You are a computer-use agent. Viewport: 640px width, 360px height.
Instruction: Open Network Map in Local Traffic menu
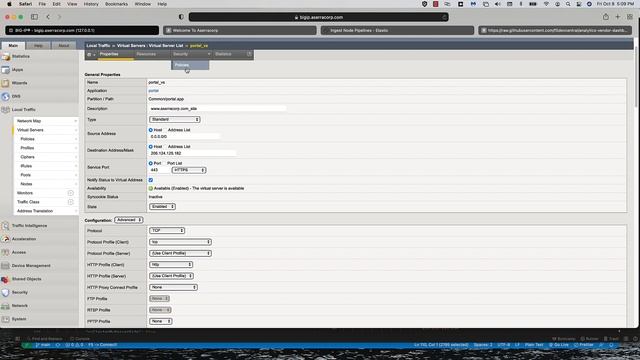tap(29, 121)
